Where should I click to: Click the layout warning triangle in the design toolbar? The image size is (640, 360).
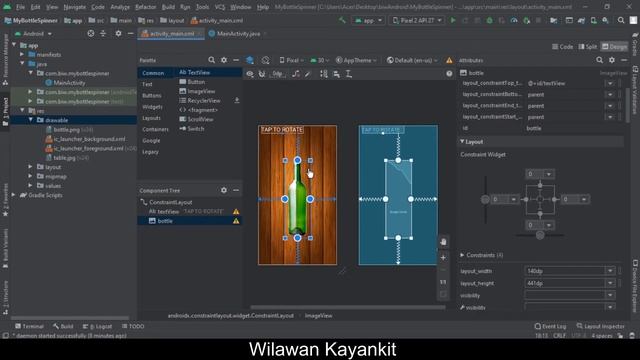tap(449, 60)
